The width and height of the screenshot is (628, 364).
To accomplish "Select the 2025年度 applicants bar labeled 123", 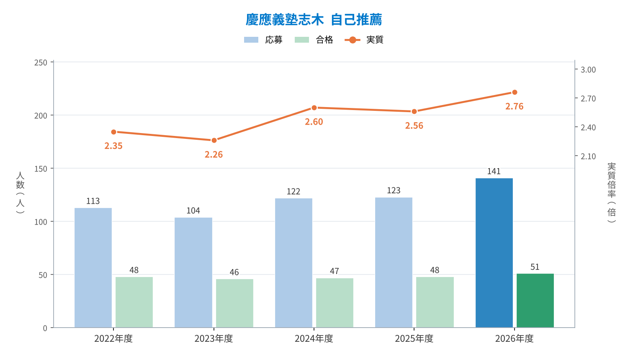I will [394, 262].
